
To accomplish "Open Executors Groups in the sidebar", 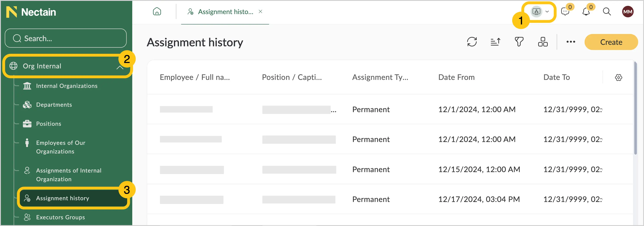I will 61,217.
